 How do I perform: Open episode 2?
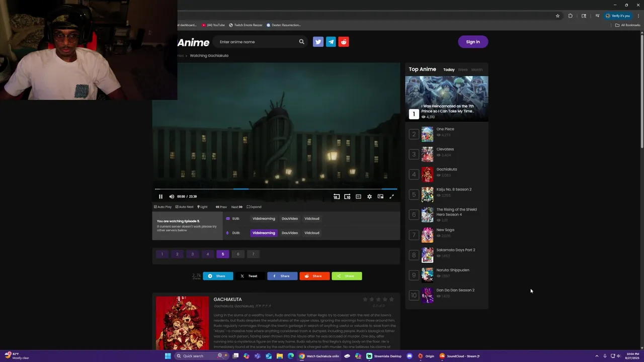pyautogui.click(x=177, y=254)
